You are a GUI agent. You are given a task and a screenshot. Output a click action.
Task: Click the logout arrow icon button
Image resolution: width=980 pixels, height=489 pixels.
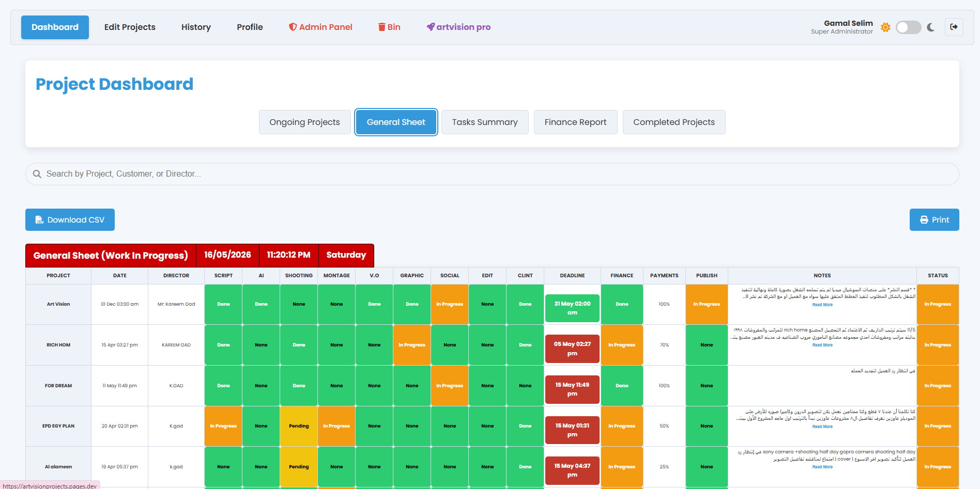coord(954,27)
